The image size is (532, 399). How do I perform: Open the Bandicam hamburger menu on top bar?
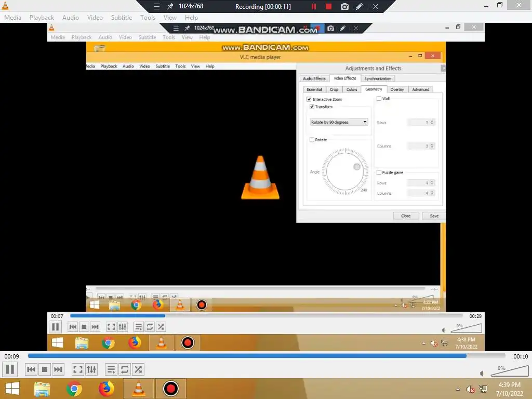click(x=156, y=6)
